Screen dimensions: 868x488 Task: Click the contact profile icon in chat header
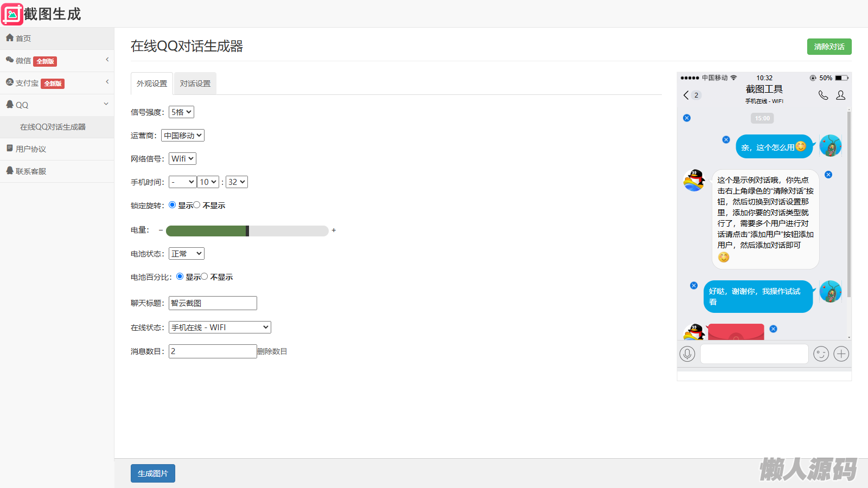(x=840, y=95)
